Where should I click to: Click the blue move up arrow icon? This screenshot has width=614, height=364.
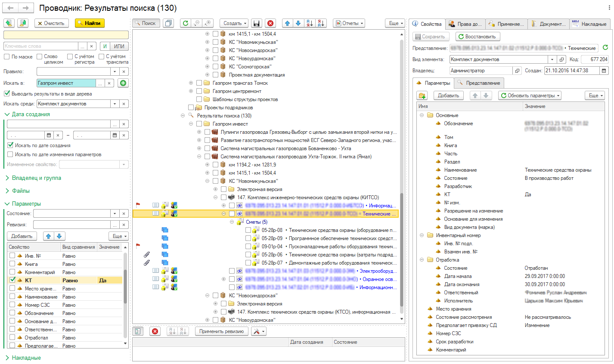point(288,23)
